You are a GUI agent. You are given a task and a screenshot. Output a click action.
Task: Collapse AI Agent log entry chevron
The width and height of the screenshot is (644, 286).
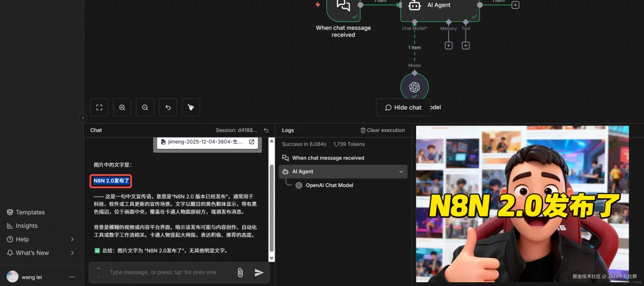(x=401, y=171)
